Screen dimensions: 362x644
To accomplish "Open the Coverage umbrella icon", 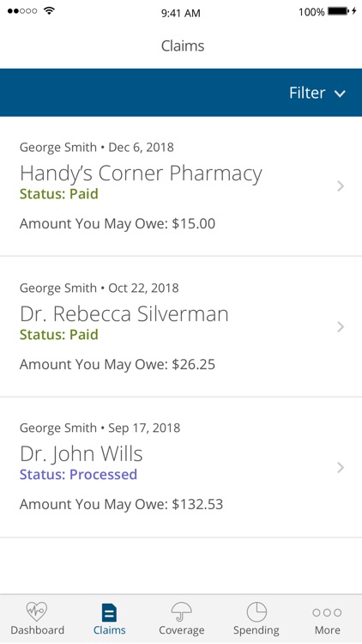I will click(x=181, y=612).
